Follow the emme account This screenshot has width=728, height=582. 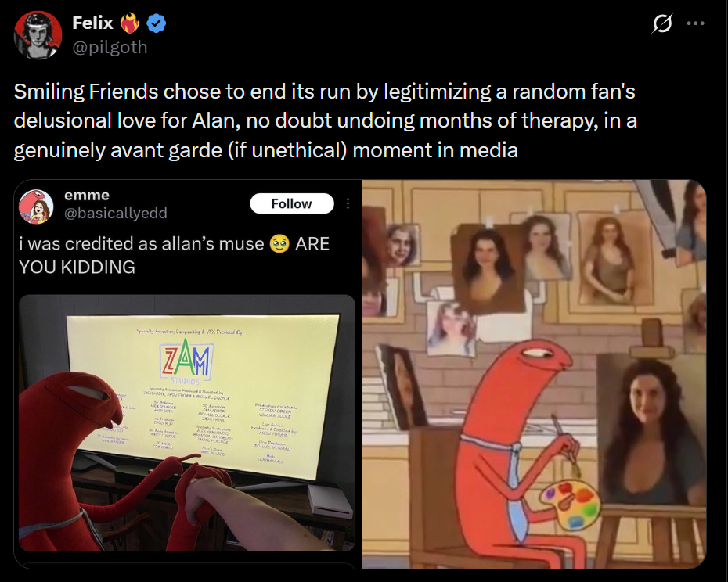[291, 203]
